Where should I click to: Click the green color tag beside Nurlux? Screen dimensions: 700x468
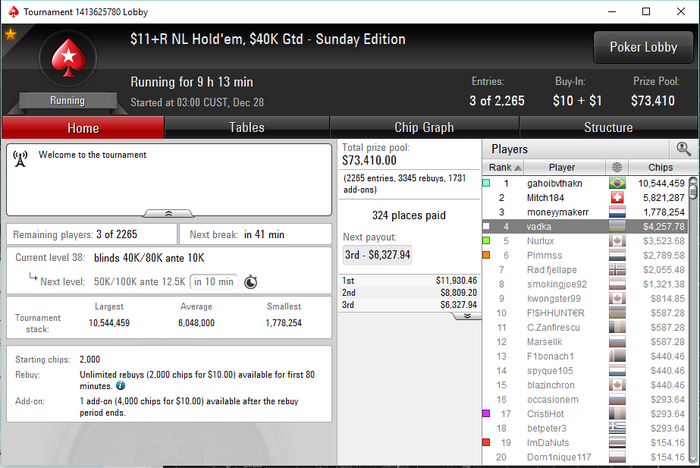pos(486,241)
